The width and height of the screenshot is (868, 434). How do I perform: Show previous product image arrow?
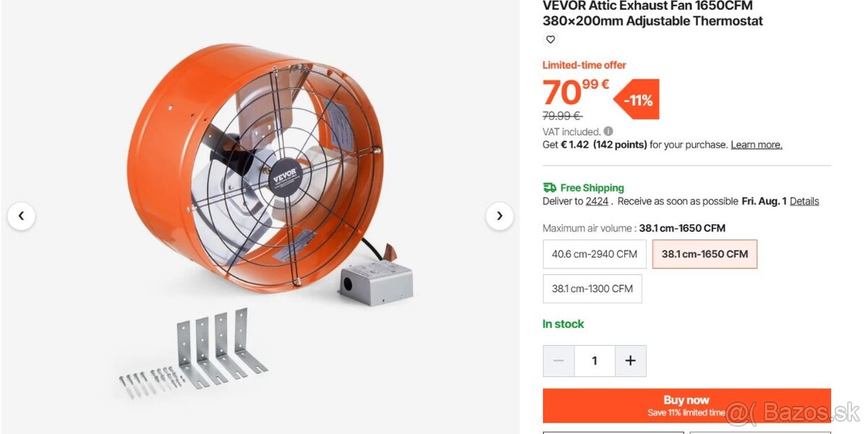pos(21,216)
